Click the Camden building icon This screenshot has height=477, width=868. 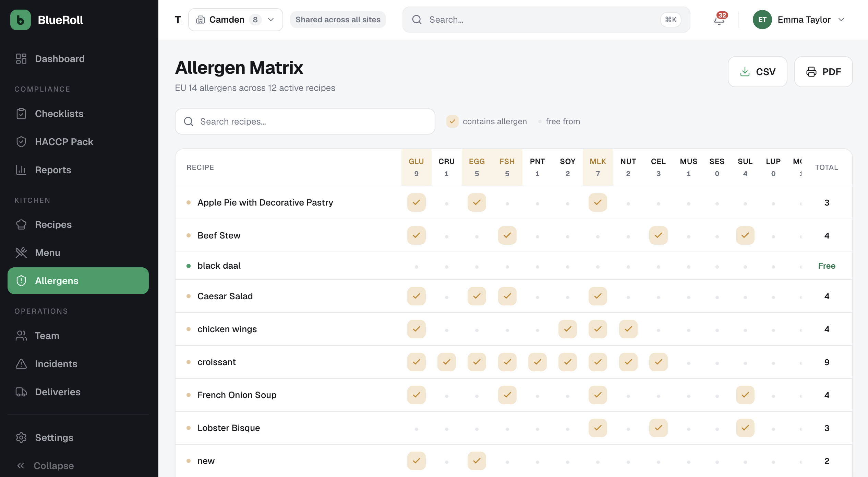201,20
